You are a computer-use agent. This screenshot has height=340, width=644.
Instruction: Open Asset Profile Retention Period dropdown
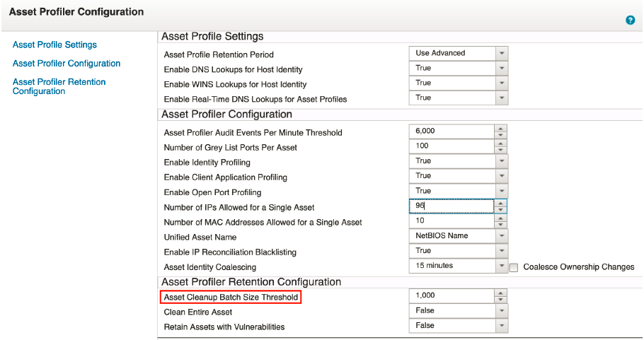(501, 54)
